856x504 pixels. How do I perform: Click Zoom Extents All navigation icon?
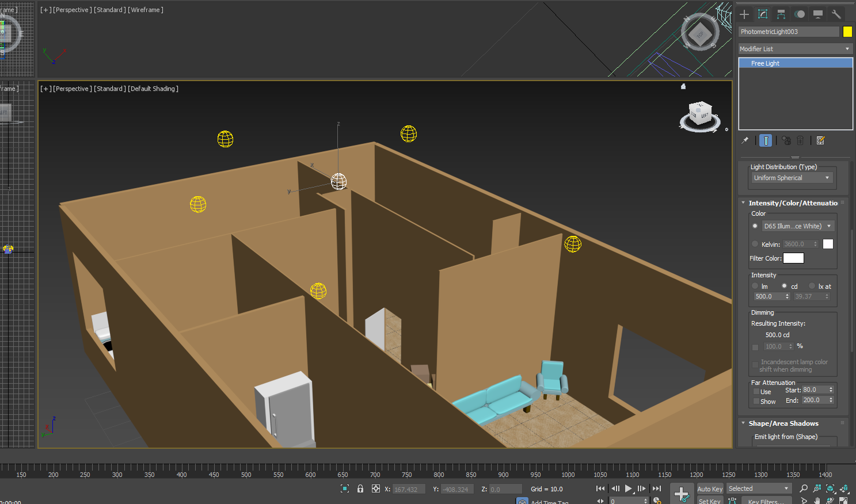click(x=844, y=488)
